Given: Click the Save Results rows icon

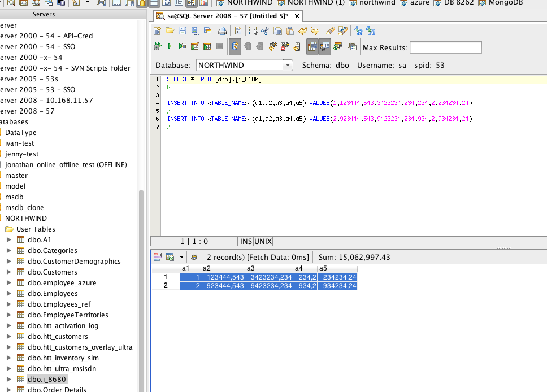Looking at the screenshot, I should pyautogui.click(x=157, y=257).
